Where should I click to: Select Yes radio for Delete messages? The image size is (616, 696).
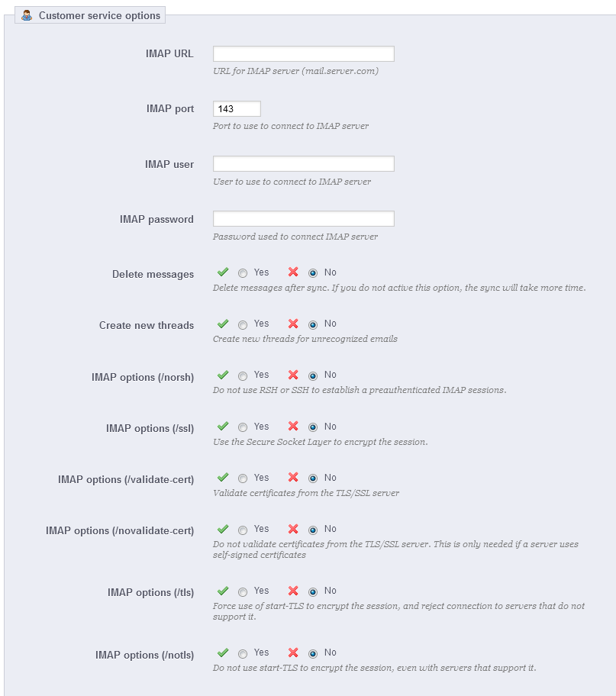pos(243,273)
